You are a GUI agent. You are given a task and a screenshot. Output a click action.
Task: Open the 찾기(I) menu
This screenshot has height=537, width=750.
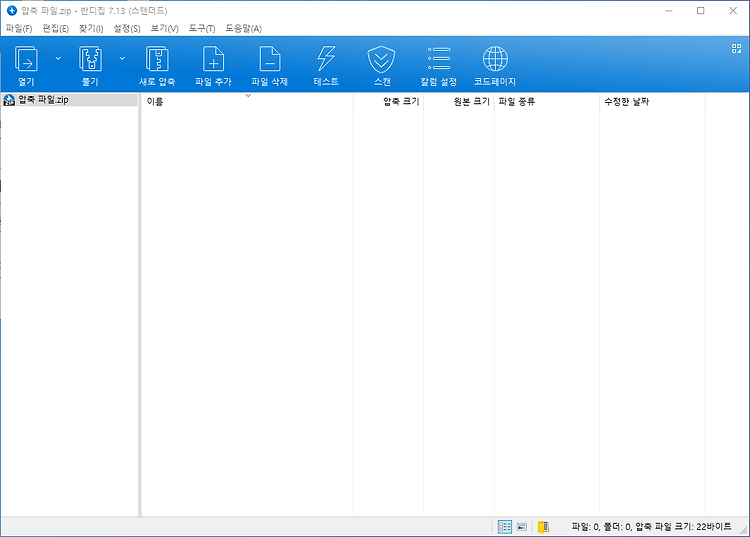tap(91, 29)
